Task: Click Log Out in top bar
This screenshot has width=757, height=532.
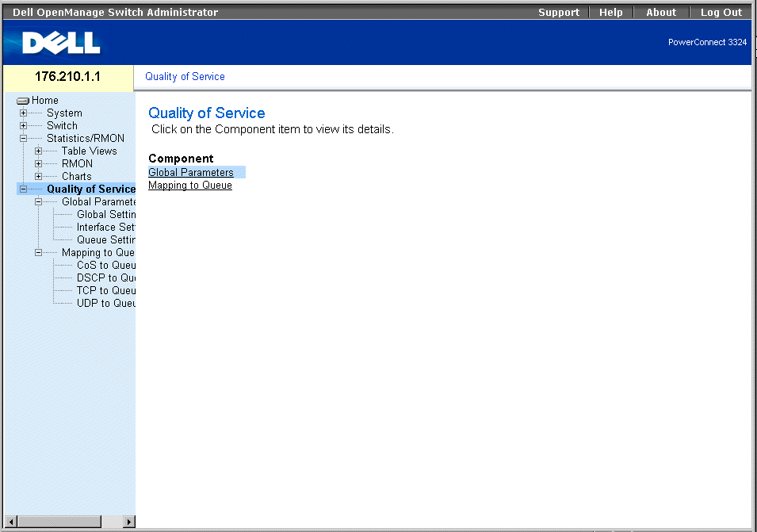Action: [x=721, y=13]
